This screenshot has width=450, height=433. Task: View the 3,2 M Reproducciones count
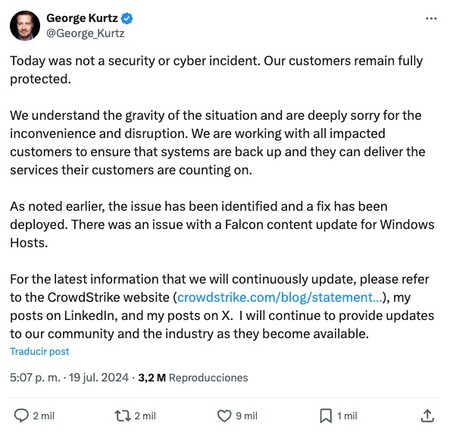click(193, 377)
